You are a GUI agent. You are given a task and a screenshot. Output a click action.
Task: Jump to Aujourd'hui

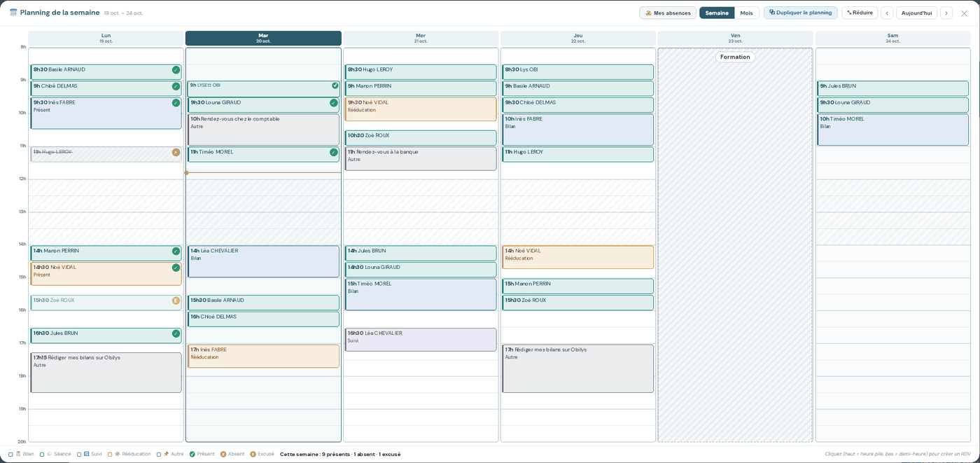917,13
